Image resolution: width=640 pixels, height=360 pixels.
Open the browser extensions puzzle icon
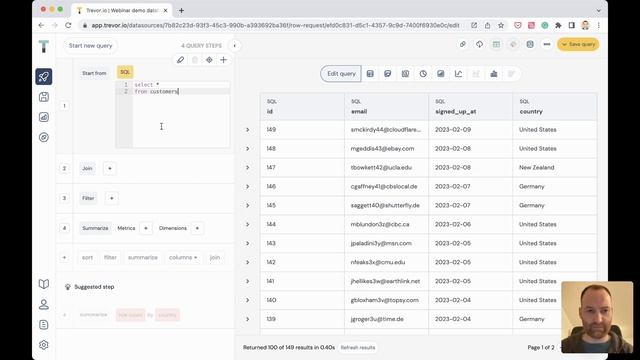pos(558,25)
